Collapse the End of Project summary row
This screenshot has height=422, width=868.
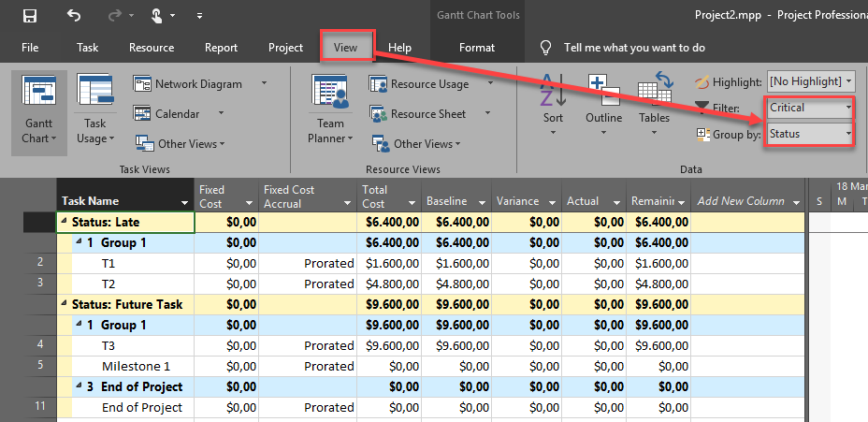pyautogui.click(x=79, y=387)
